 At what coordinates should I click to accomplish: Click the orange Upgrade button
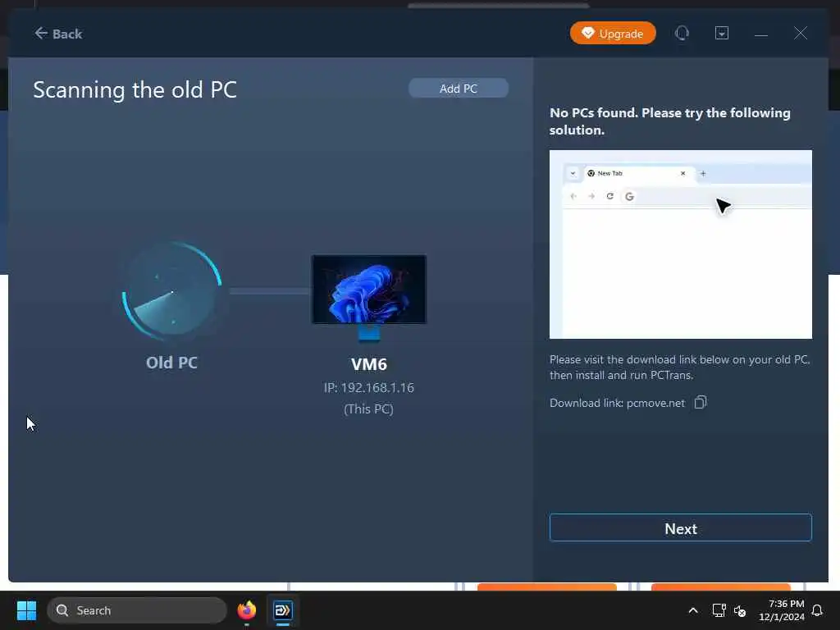click(613, 33)
